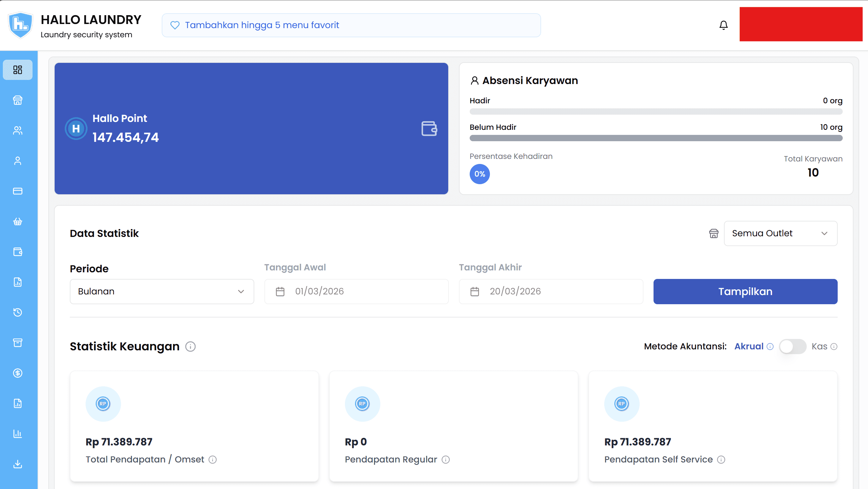The width and height of the screenshot is (868, 489).
Task: Click the info icon beside Statistik Keuangan
Action: (190, 347)
